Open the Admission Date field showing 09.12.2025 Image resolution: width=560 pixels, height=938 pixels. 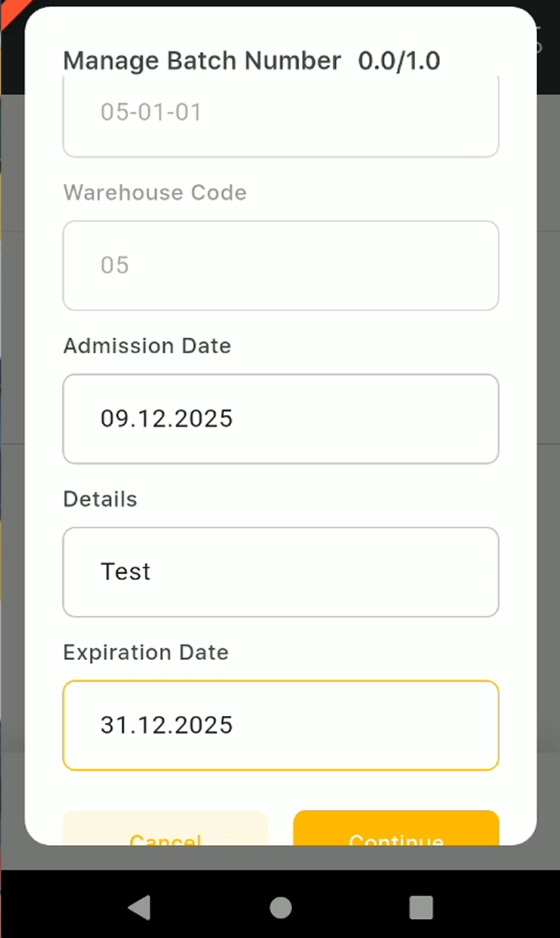tap(280, 419)
